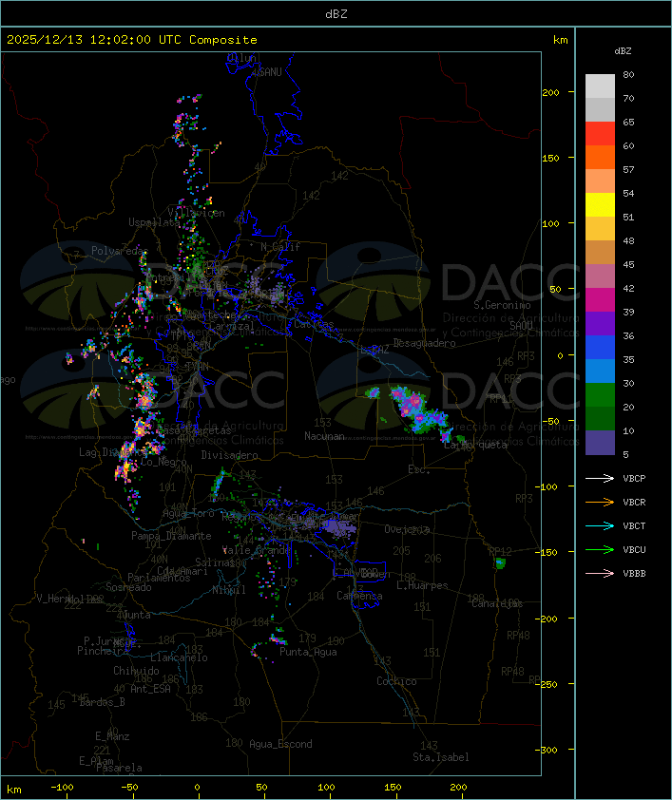Click the km label at top right

[x=560, y=40]
